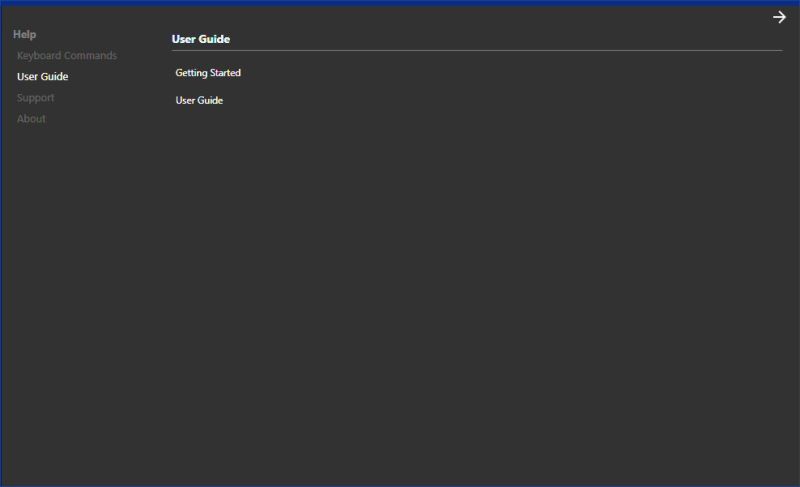The height and width of the screenshot is (487, 800).
Task: Open the User Guide link under Getting Started
Action: point(199,101)
